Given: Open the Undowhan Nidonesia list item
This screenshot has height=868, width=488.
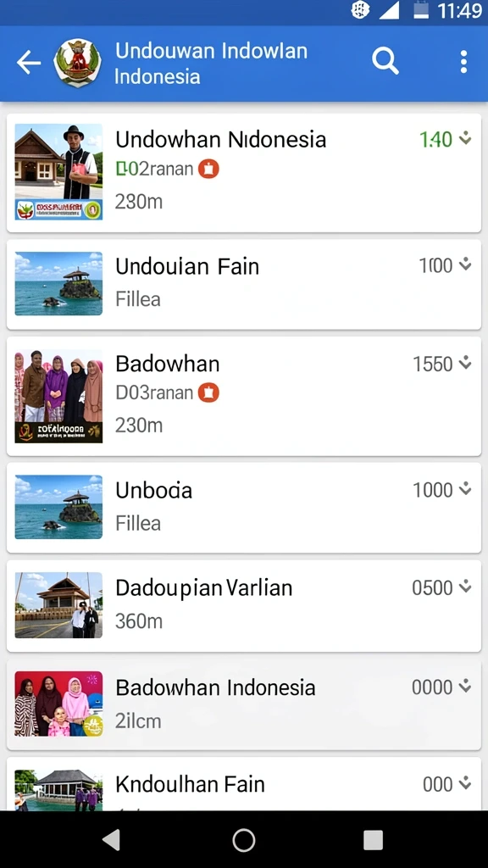Looking at the screenshot, I should [x=243, y=173].
